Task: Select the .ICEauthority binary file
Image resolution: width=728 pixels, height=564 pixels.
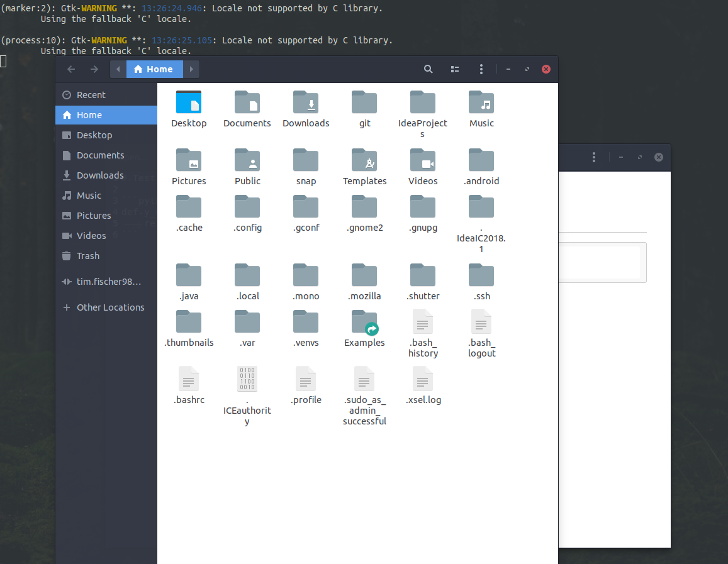Action: tap(247, 379)
